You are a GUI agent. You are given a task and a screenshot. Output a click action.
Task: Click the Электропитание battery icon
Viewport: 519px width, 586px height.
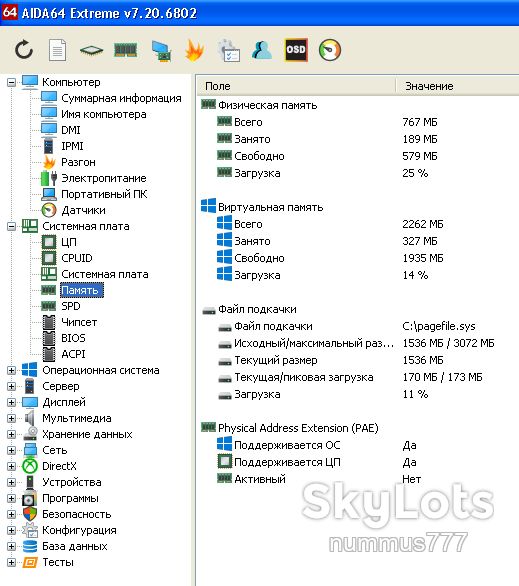click(49, 178)
